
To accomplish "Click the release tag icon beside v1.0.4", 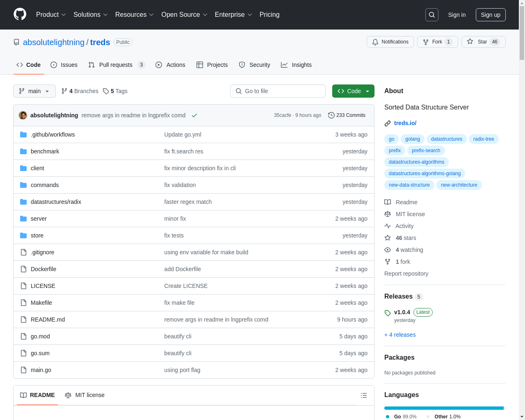I will point(388,313).
